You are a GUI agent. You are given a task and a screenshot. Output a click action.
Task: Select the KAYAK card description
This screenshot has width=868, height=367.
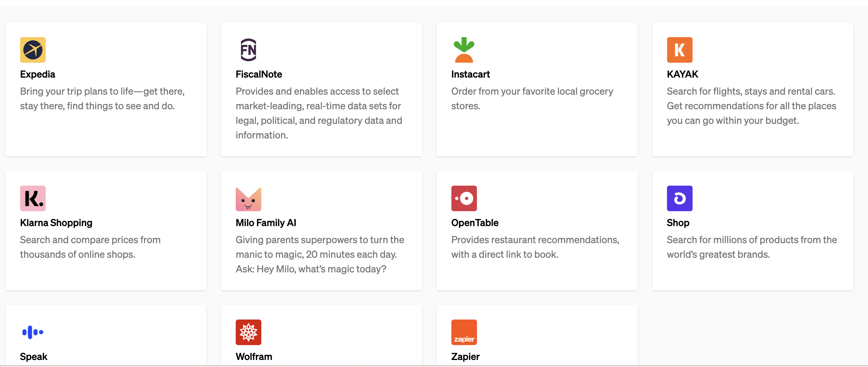[751, 106]
